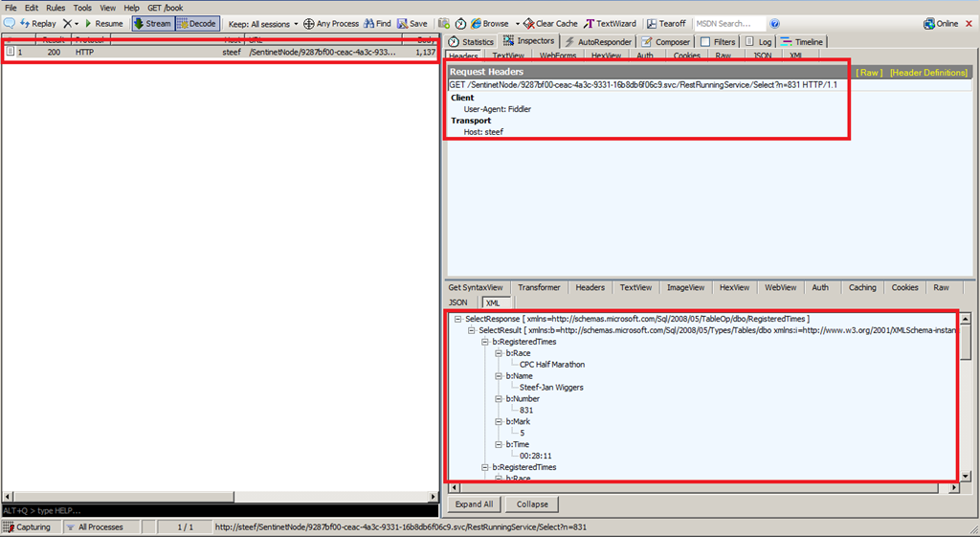
Task: Select session 1 with result 200
Action: tap(220, 52)
